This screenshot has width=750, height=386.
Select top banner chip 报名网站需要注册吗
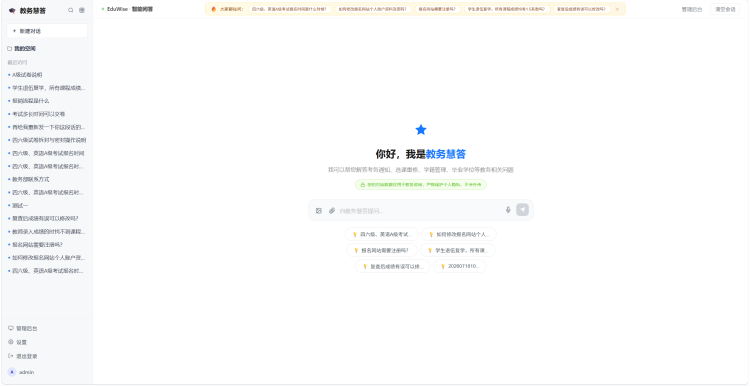438,9
